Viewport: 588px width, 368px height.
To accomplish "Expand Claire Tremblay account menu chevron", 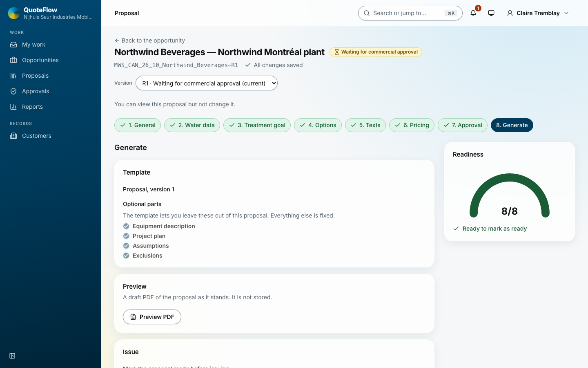I will point(566,13).
